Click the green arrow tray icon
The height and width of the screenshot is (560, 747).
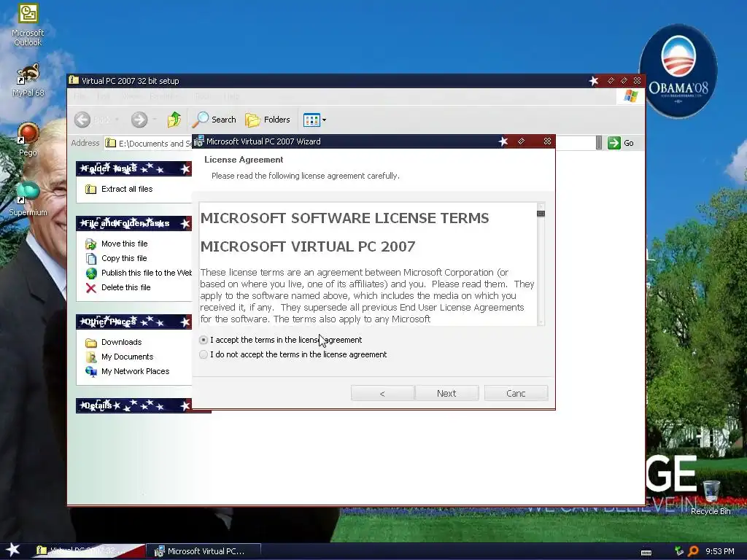click(679, 551)
